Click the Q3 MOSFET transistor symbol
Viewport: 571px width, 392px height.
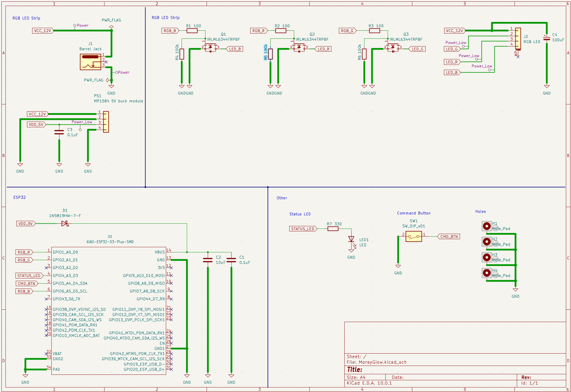[393, 47]
